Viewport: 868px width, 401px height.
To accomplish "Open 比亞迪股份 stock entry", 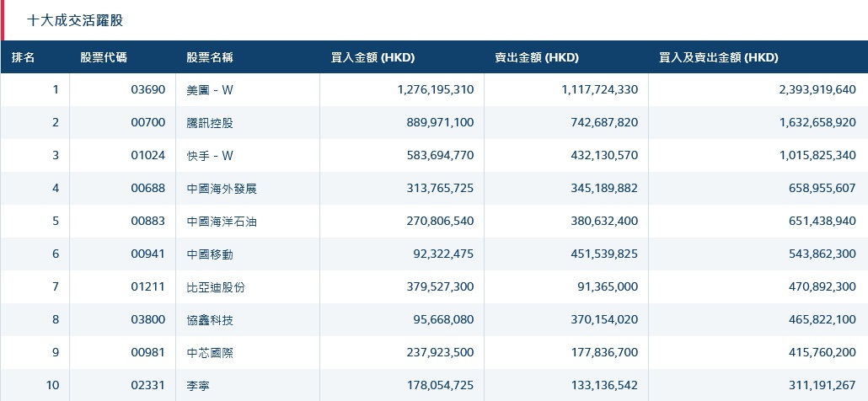I will 216,287.
